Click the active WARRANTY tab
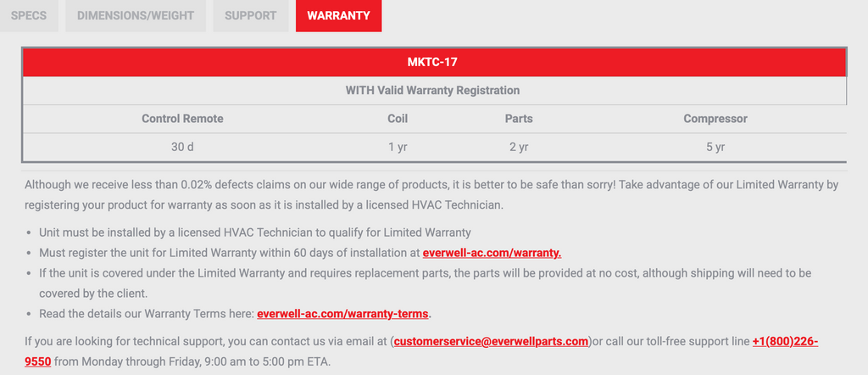 [x=338, y=15]
